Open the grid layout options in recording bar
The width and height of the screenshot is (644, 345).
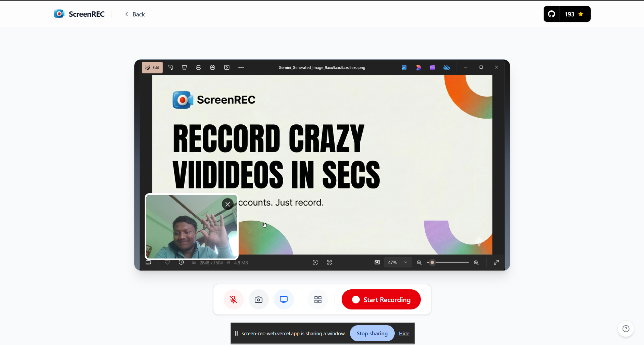(317, 299)
